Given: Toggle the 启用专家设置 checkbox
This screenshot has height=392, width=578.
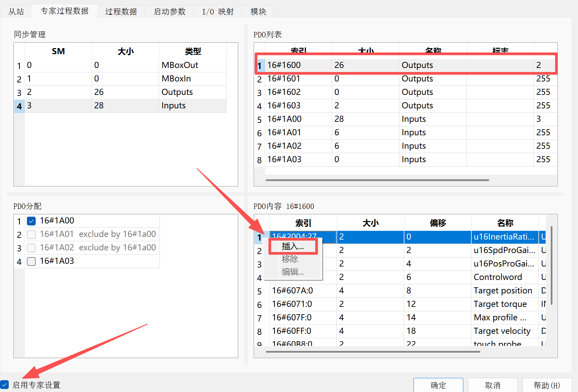Looking at the screenshot, I should click(4, 385).
